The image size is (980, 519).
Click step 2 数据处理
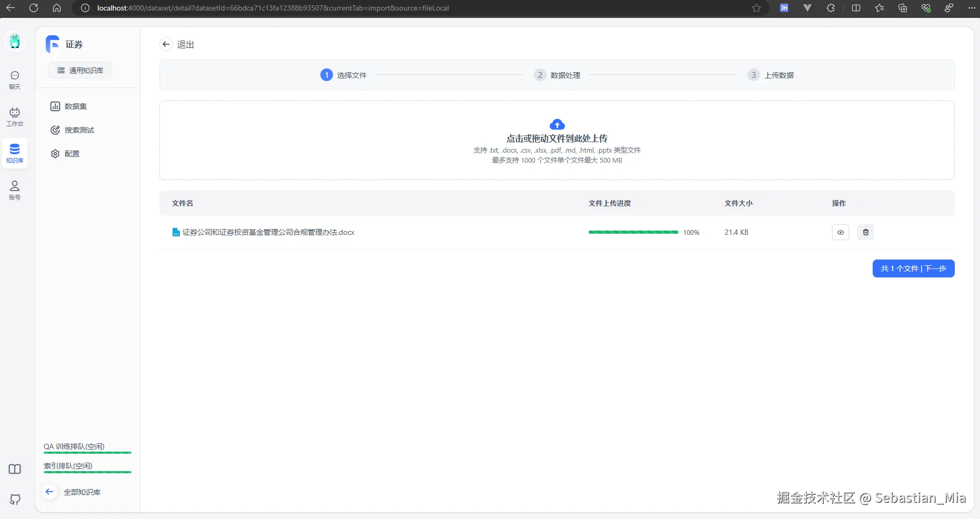point(557,75)
